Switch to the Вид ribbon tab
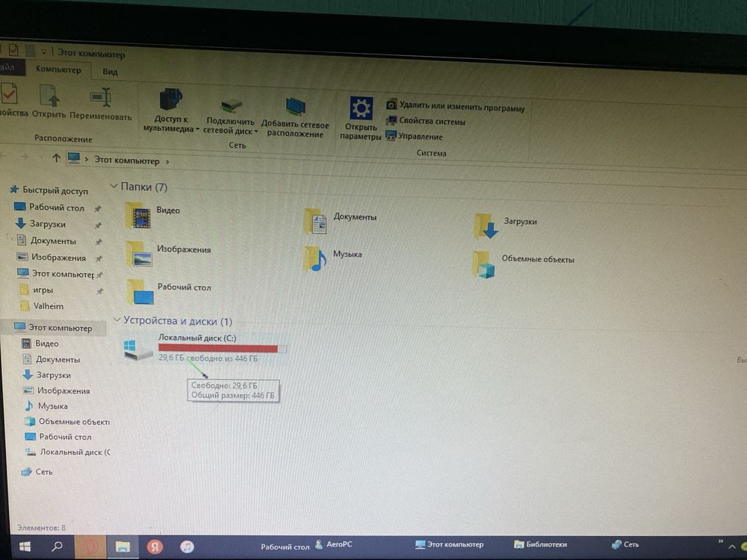 (x=110, y=72)
